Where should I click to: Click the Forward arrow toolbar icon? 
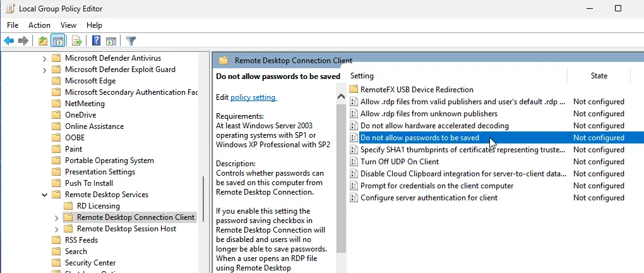23,41
